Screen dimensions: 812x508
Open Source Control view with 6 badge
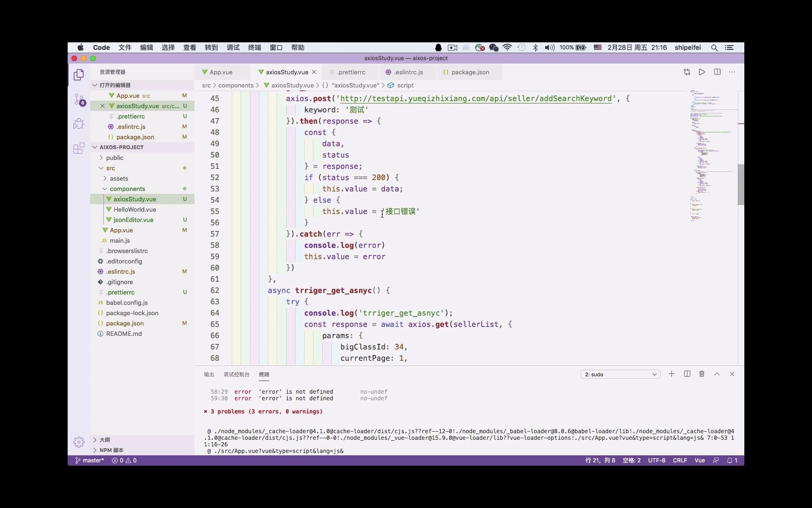[x=79, y=100]
